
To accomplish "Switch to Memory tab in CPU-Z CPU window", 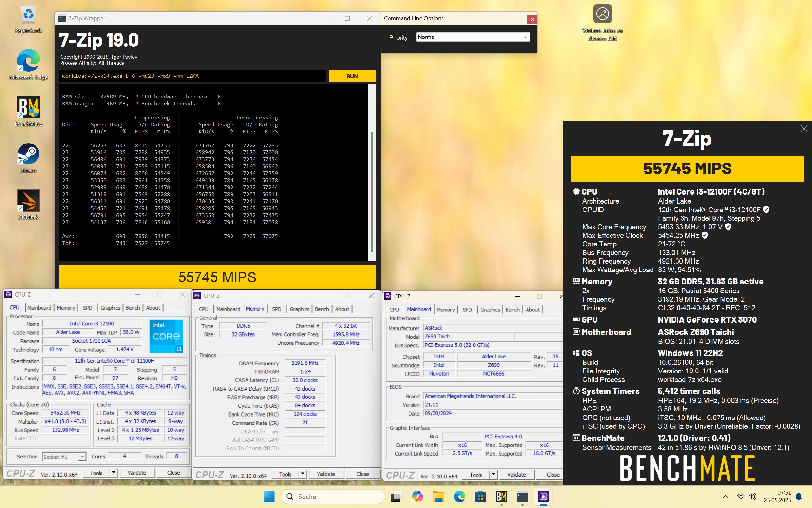I will pos(66,308).
